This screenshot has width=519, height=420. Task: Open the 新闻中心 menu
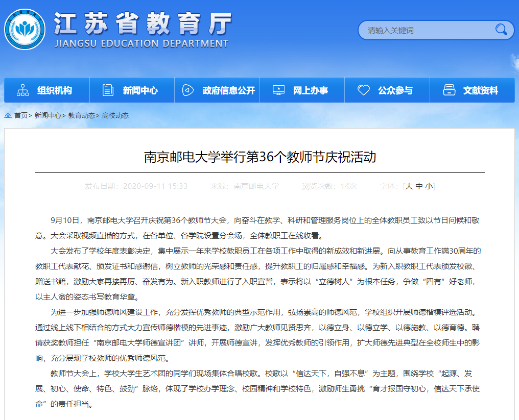[x=140, y=90]
